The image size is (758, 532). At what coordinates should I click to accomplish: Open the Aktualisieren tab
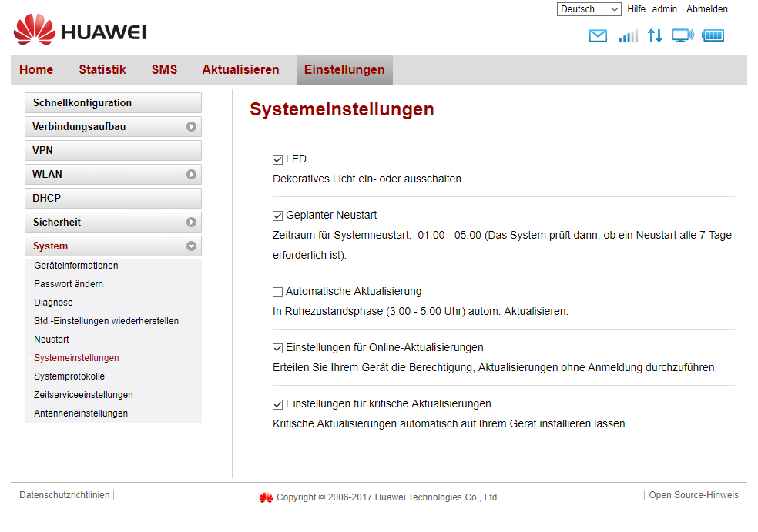tap(240, 70)
